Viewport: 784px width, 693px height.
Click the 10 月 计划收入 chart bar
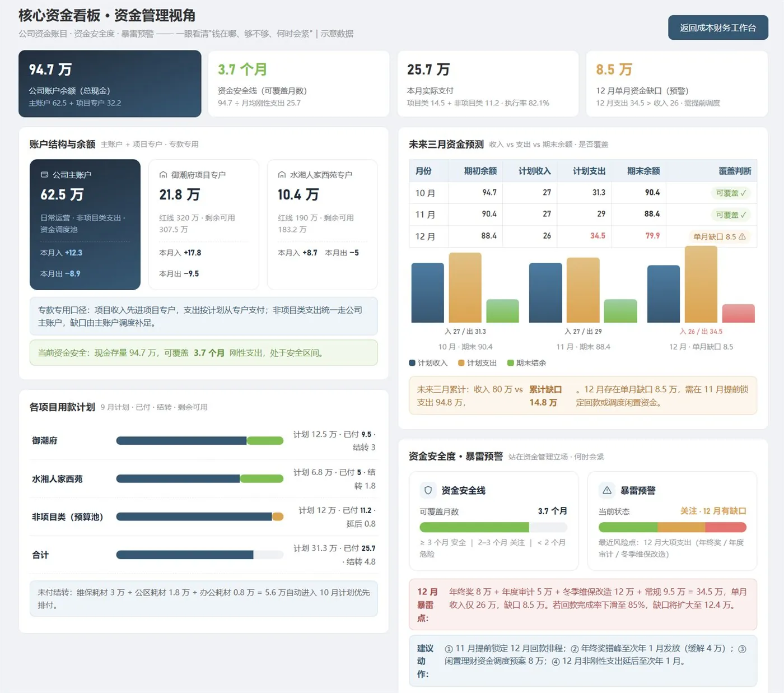[x=428, y=292]
